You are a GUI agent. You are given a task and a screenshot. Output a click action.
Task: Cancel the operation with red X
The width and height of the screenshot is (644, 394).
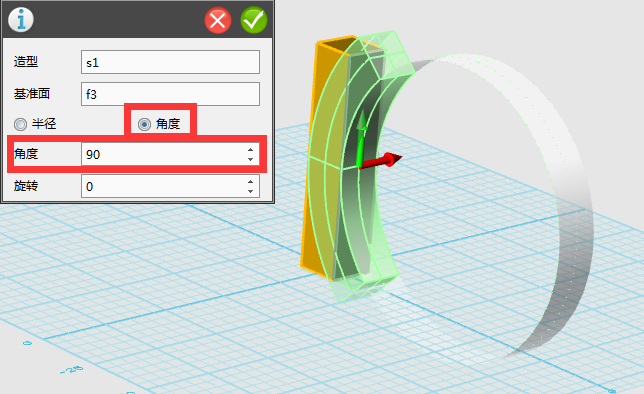218,20
